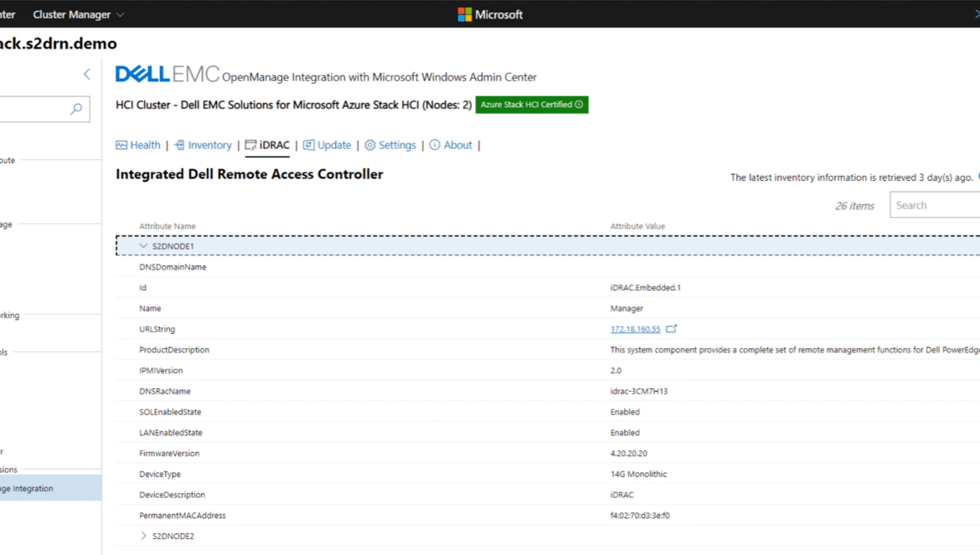Viewport: 980px width, 555px height.
Task: Click the DeviceType attribute name
Action: click(160, 474)
